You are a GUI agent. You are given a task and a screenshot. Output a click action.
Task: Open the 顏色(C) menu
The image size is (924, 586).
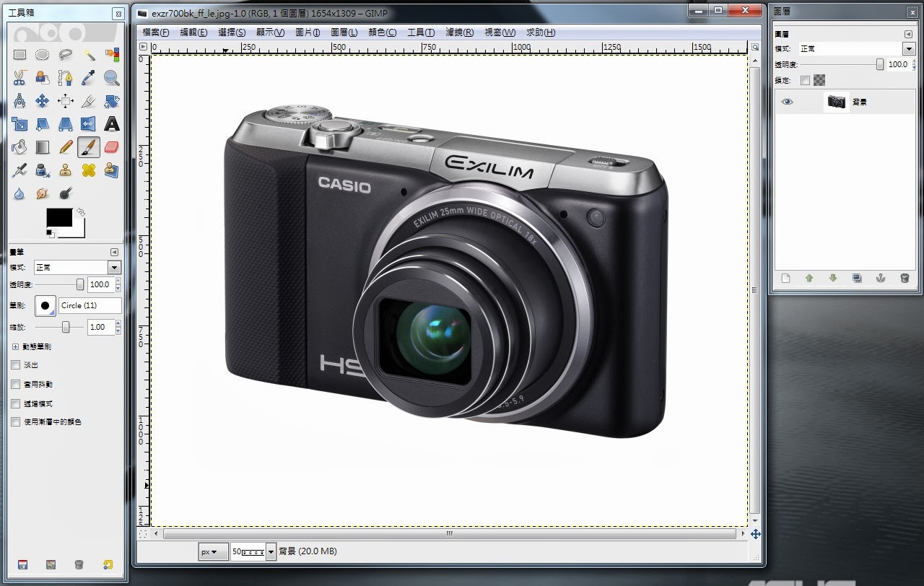point(383,32)
